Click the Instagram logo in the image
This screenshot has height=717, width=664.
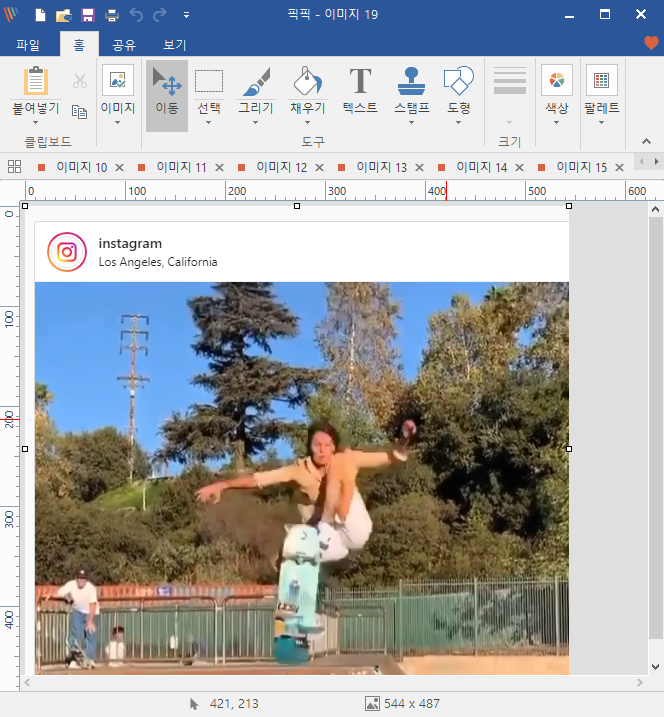67,252
